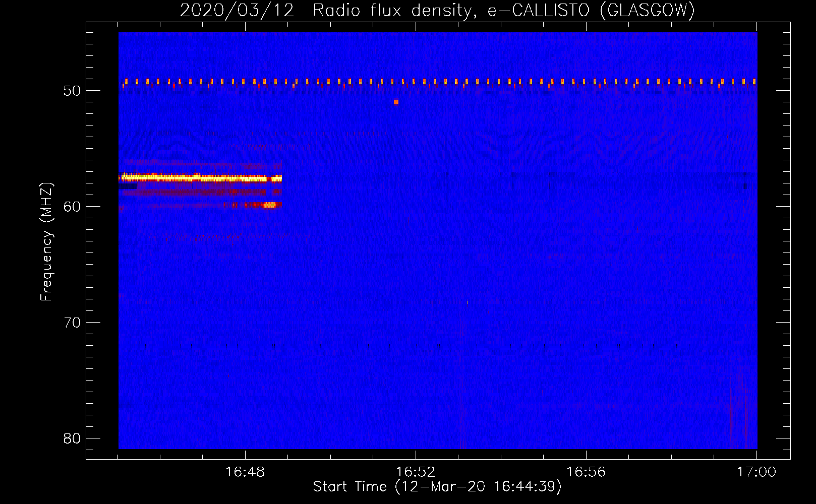Click the 16:56 time tick label

coord(586,472)
